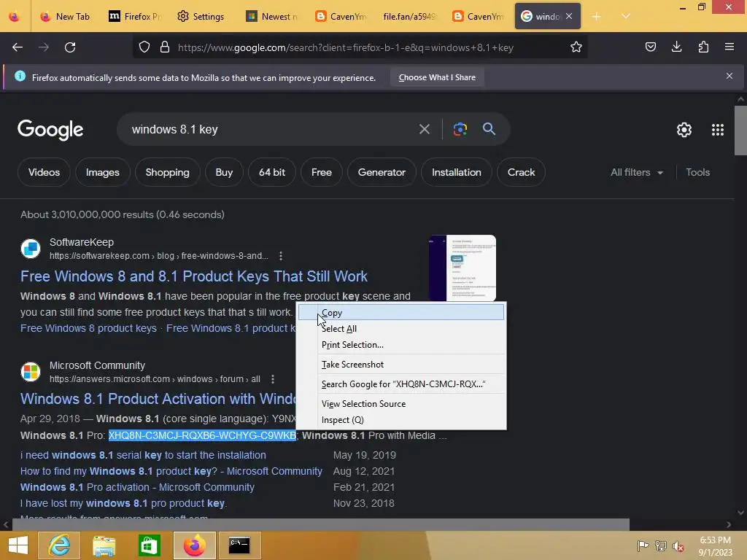Reload the current page
Screen dimensions: 747x560
coord(70,47)
